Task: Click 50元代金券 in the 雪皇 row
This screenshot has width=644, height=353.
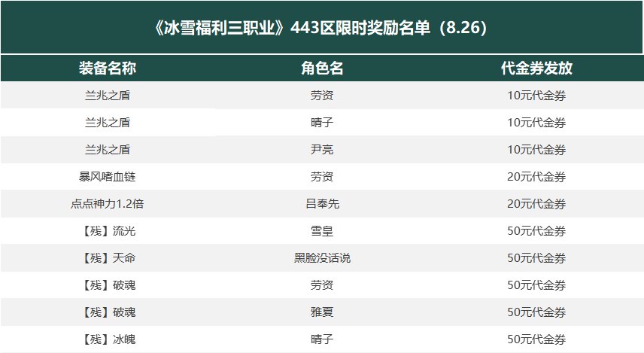Action: tap(536, 231)
